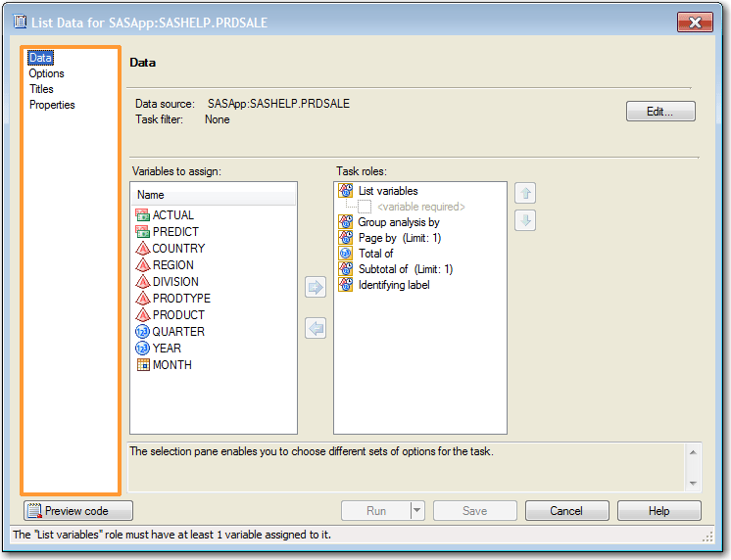Click the left arrow to remove variable
Image resolution: width=731 pixels, height=560 pixels.
[316, 329]
